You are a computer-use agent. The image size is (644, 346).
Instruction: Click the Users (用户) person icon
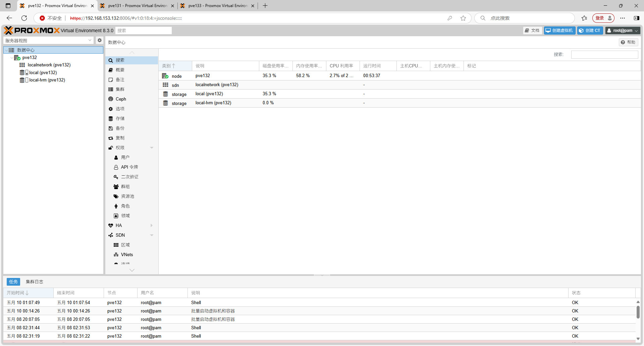[116, 158]
